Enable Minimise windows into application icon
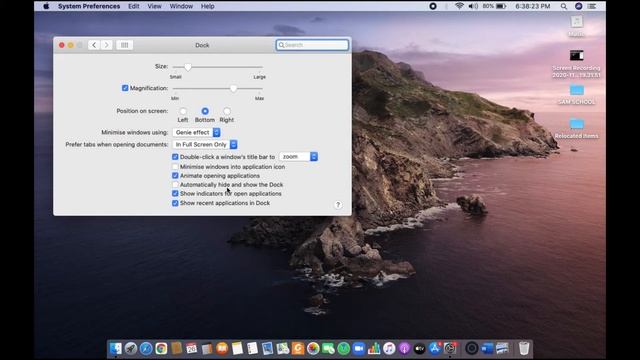 click(175, 167)
